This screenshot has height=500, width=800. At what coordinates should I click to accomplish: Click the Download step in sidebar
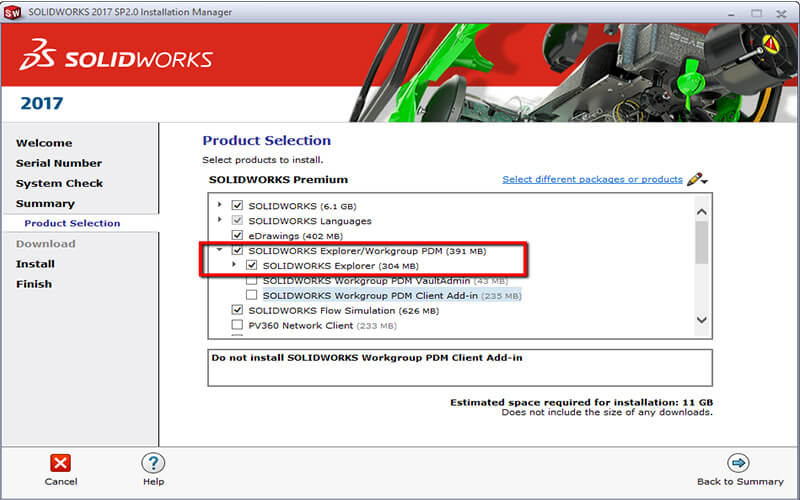45,244
